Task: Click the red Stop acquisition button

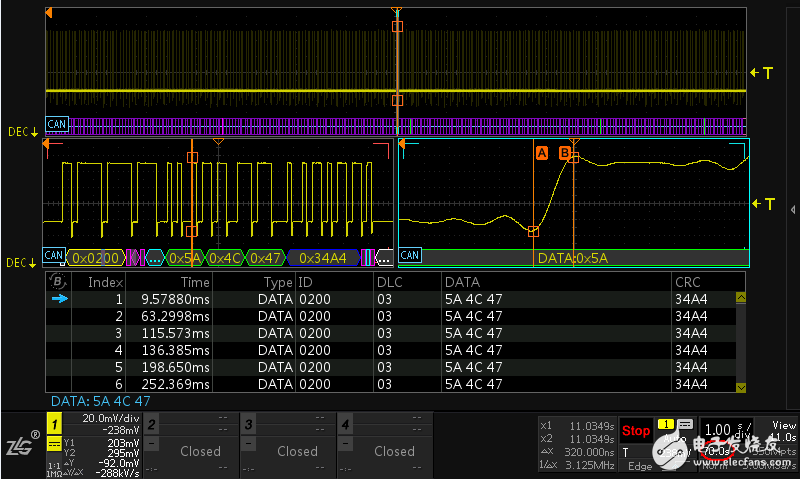Action: click(636, 432)
